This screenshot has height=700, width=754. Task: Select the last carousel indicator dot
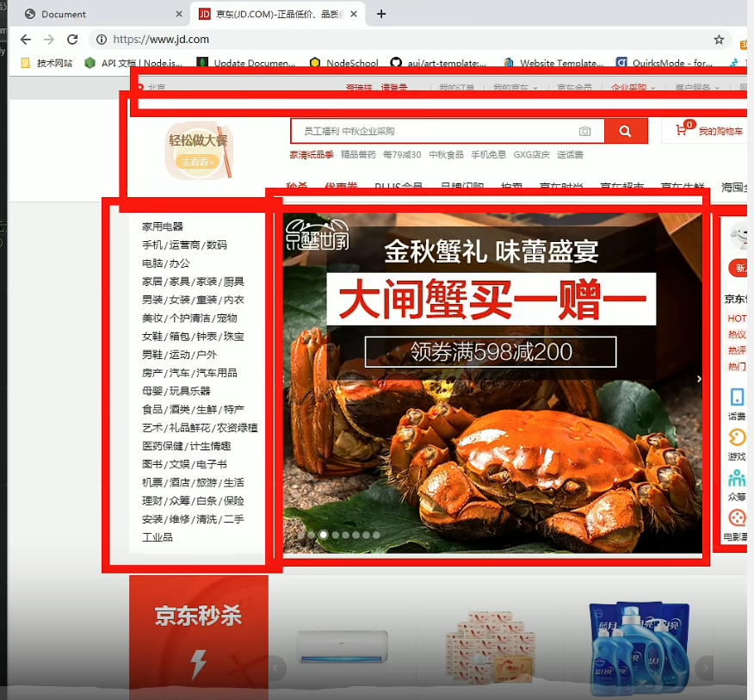(x=376, y=535)
